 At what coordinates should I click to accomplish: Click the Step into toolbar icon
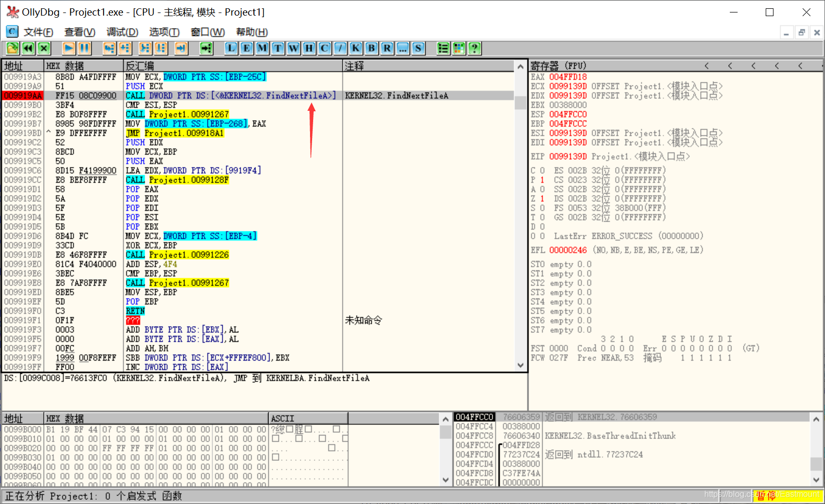(109, 48)
